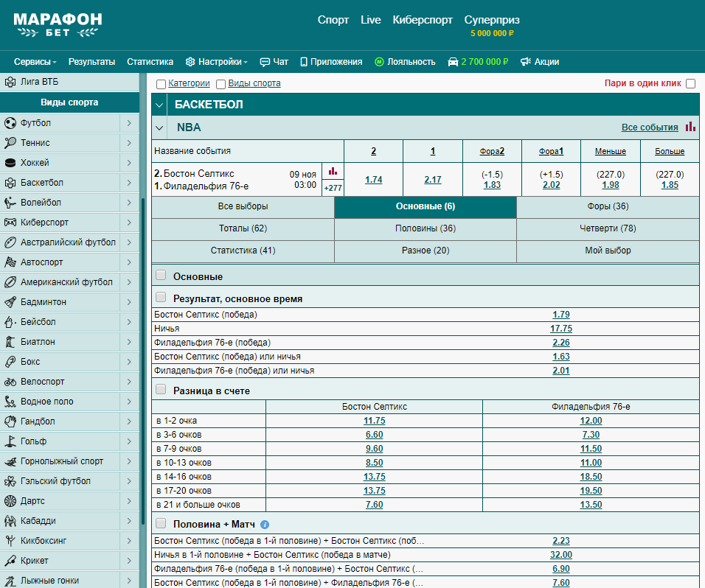Select the Tennis racket icon
The image size is (705, 588).
coord(10,143)
